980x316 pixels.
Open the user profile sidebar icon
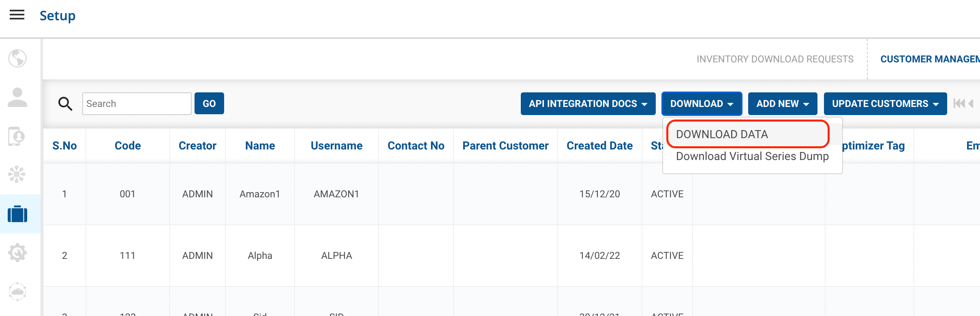tap(17, 97)
